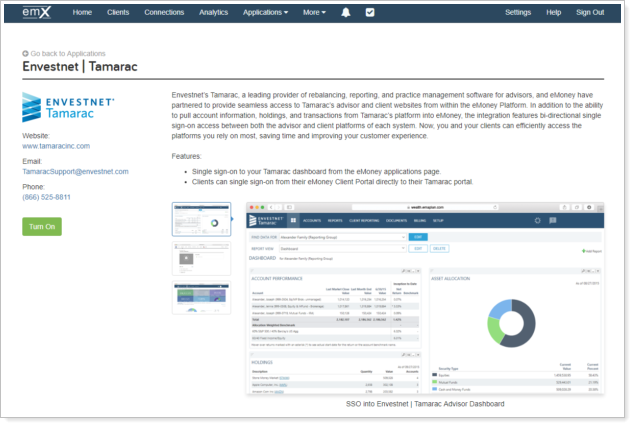Open the www.tamaracinc.com website link
Viewport: 634px width, 427px height.
click(x=58, y=146)
